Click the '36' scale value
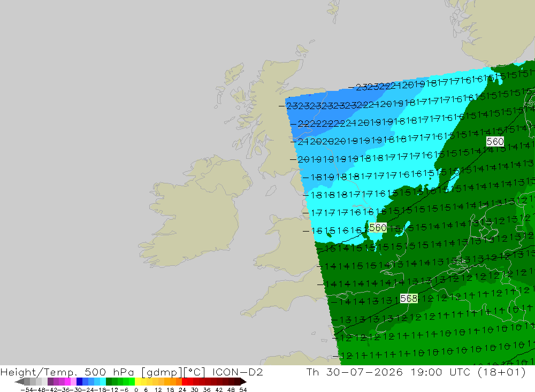Viewport: 535px width, 392px height. (x=207, y=390)
